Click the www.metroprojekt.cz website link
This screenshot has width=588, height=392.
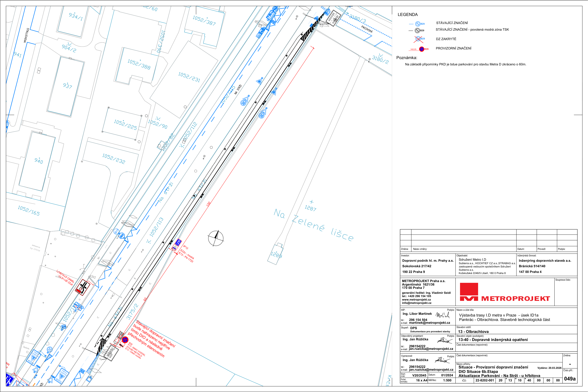click(x=416, y=299)
